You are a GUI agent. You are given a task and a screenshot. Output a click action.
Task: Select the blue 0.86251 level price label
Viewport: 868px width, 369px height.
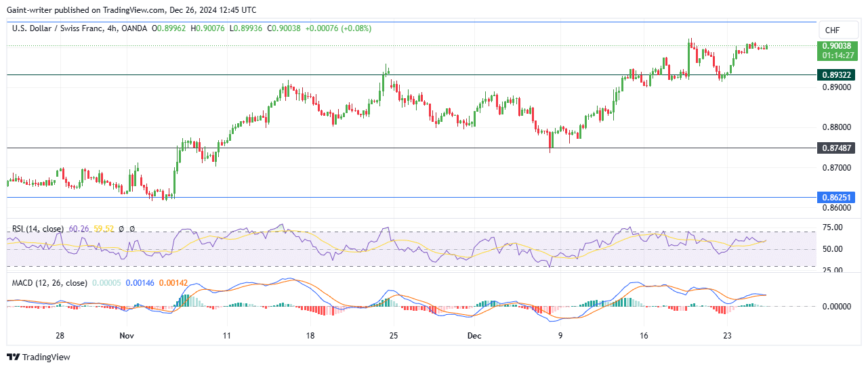(835, 198)
